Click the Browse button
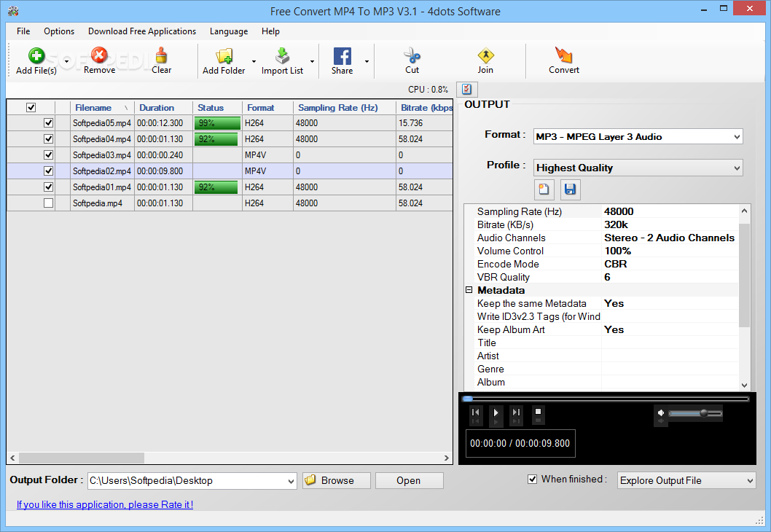 pos(337,480)
